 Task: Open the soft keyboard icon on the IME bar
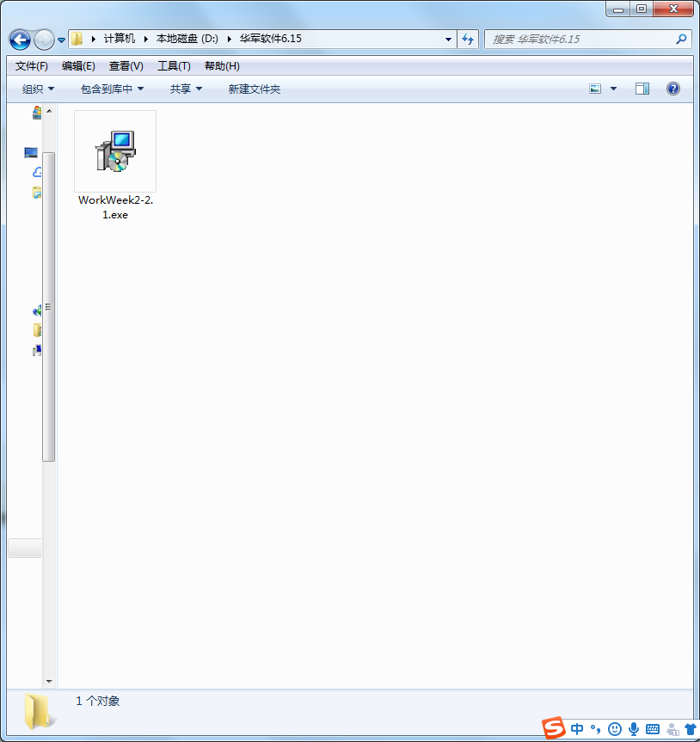[x=653, y=729]
